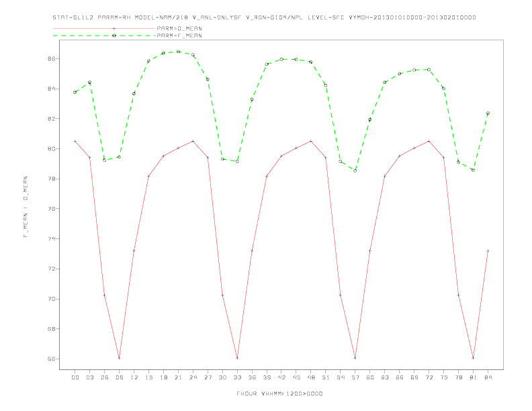This screenshot has height=411, width=532.
Task: Click x-axis tick label 03
Action: (x=89, y=377)
